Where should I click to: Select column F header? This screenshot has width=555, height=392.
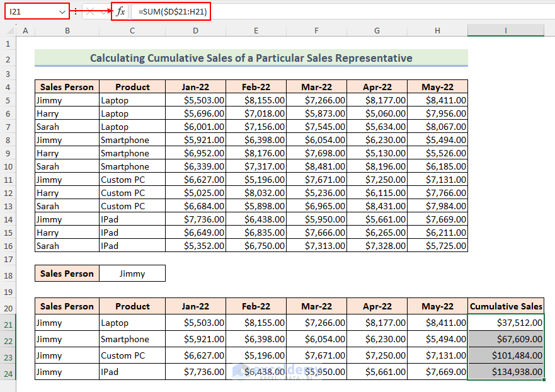317,31
